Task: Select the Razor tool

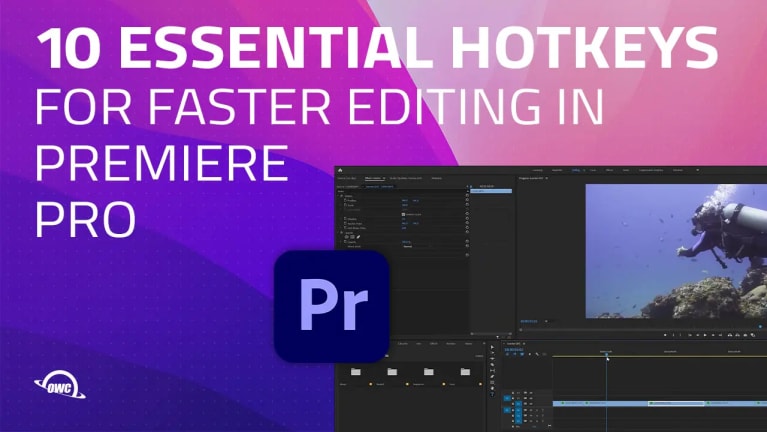Action: point(492,364)
